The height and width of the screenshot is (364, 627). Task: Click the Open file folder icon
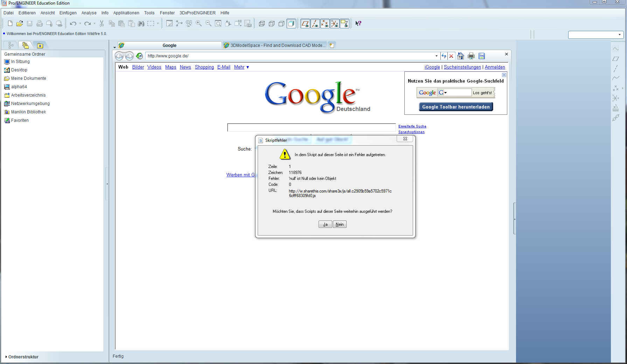click(20, 23)
